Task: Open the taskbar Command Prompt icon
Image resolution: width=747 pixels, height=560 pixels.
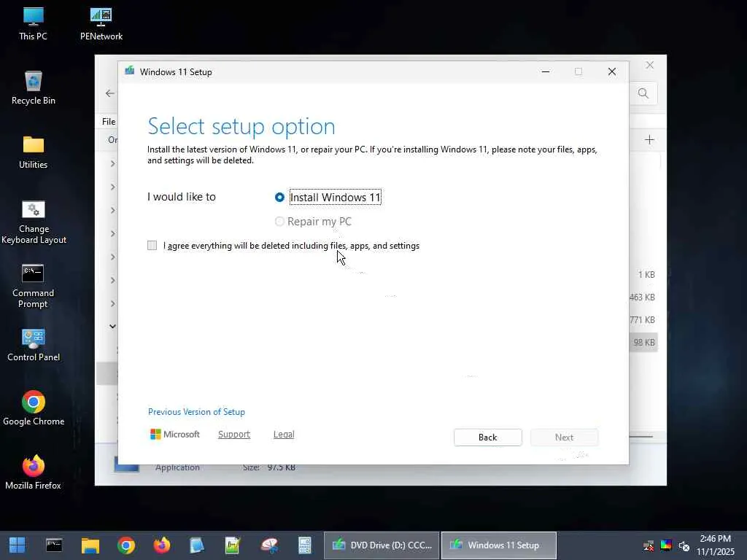Action: point(54,545)
